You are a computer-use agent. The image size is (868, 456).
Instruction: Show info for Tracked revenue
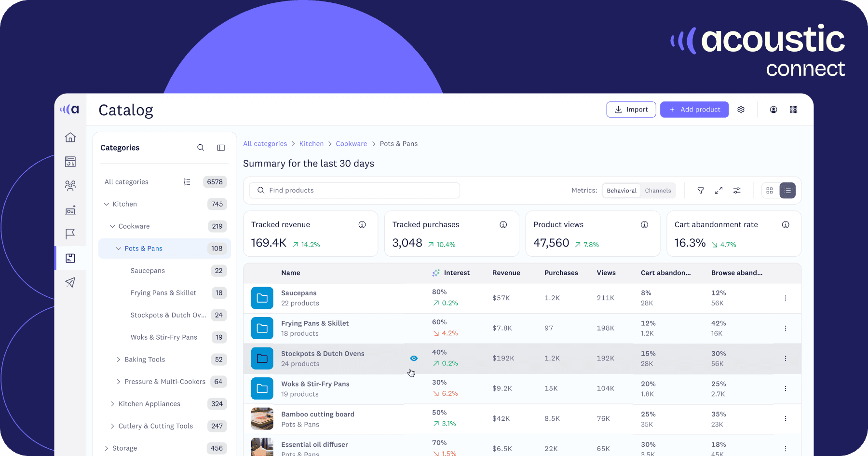pos(362,224)
